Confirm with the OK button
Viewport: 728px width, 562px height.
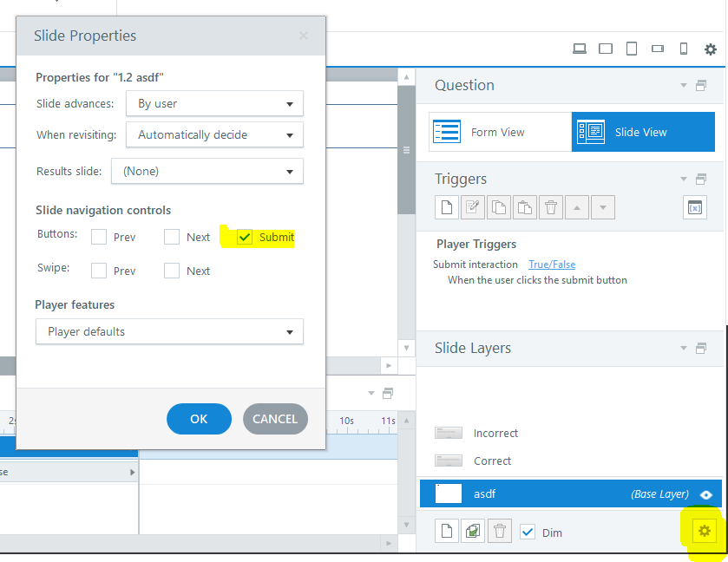[x=200, y=419]
